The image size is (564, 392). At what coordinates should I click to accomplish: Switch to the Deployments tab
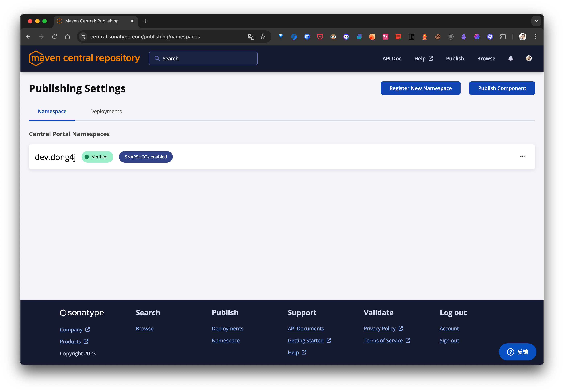(106, 111)
